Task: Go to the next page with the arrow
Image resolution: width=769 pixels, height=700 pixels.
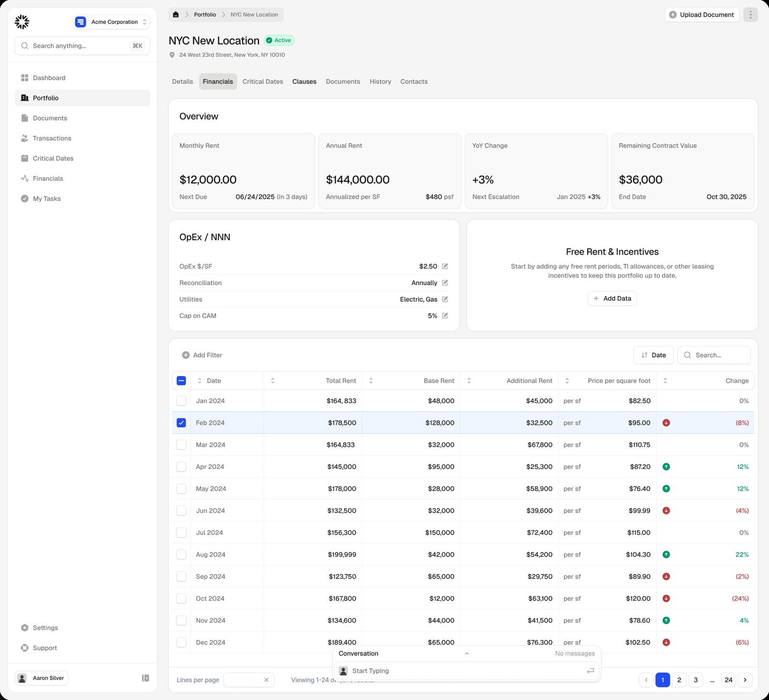Action: pyautogui.click(x=745, y=680)
